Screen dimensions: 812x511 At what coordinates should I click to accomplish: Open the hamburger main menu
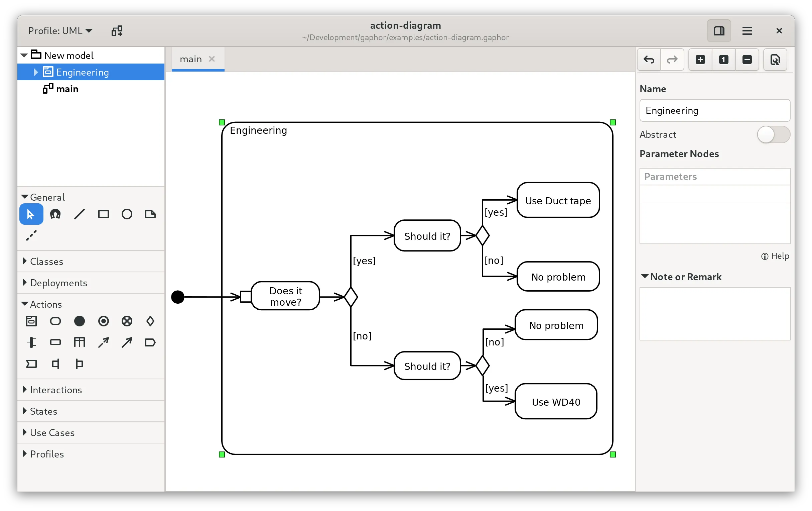tap(747, 31)
